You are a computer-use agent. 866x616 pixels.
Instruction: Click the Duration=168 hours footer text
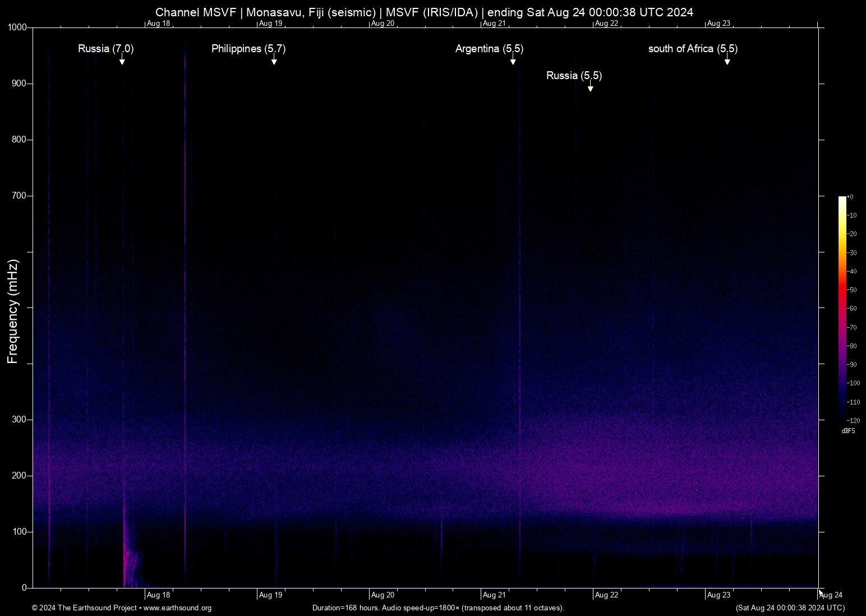pos(438,608)
